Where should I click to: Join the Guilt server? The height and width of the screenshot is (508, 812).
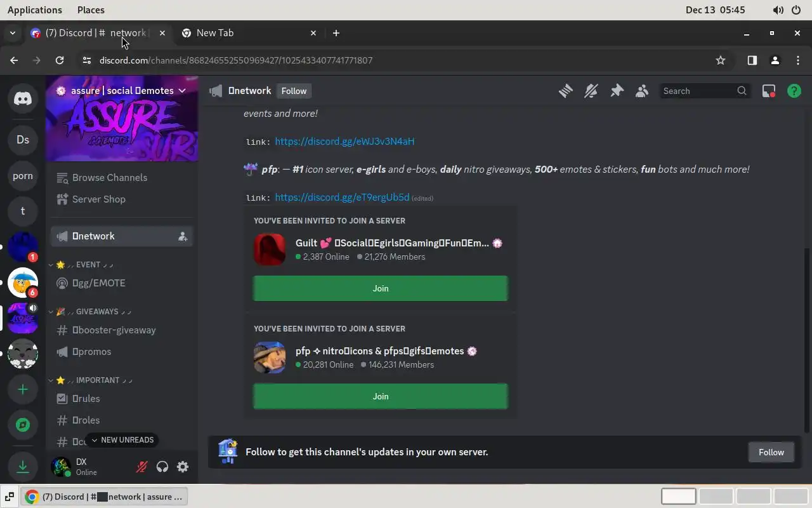[x=381, y=288]
